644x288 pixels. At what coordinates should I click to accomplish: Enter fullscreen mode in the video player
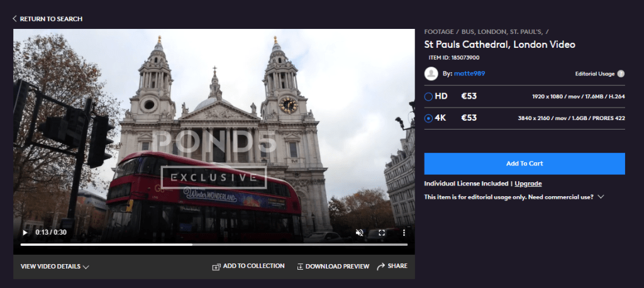pyautogui.click(x=381, y=232)
